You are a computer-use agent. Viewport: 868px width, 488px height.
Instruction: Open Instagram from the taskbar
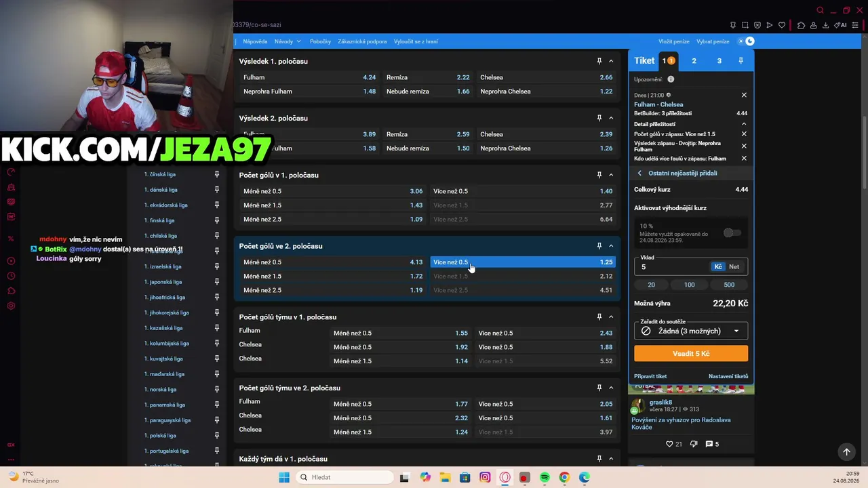tap(485, 477)
